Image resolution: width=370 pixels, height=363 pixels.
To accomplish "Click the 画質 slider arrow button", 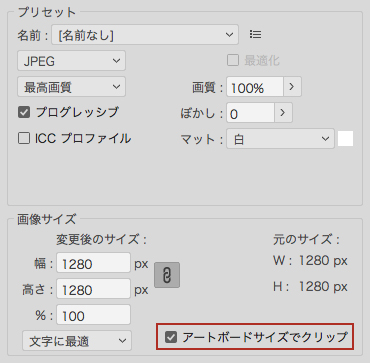I will click(292, 87).
